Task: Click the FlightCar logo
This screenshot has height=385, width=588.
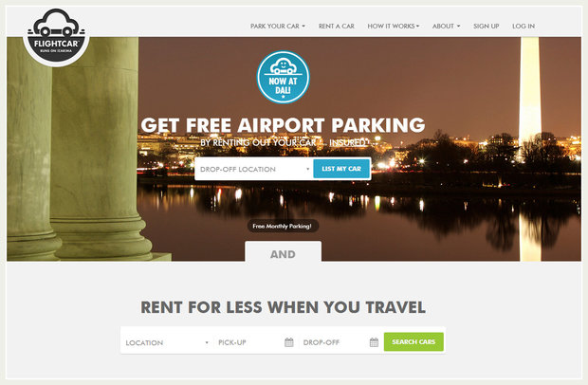Action: point(56,37)
